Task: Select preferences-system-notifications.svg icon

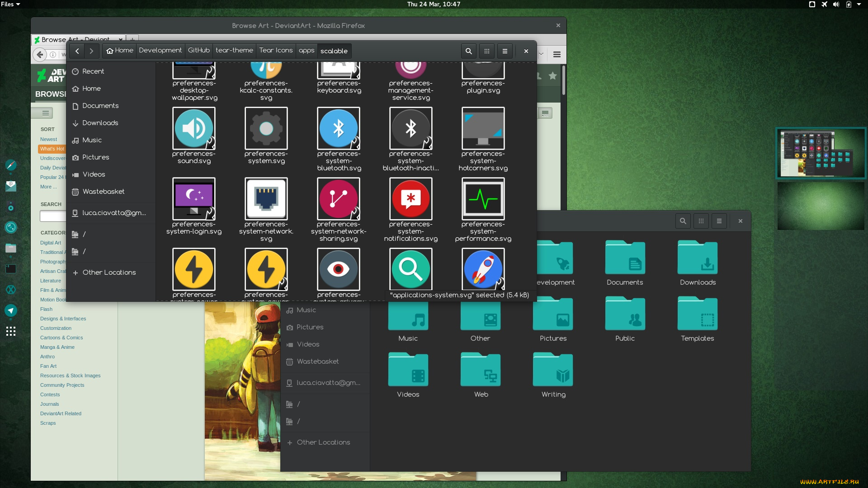Action: tap(410, 199)
